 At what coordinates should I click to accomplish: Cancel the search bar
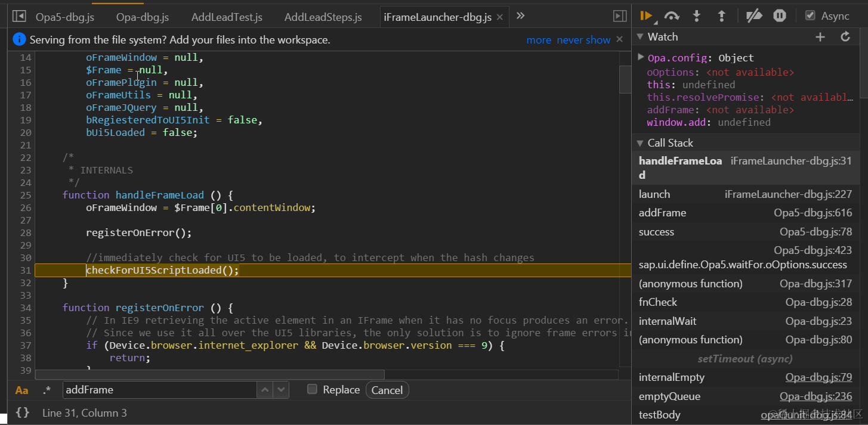[x=387, y=390]
